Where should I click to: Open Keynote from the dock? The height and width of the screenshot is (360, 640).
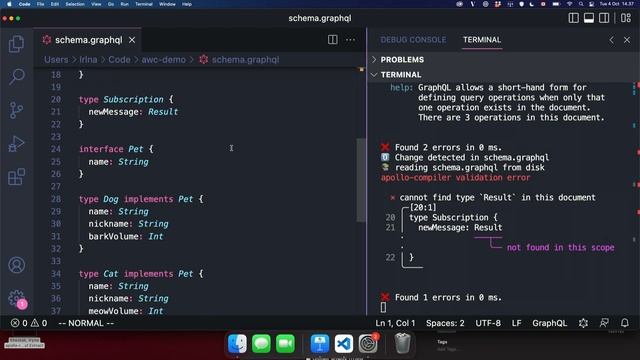coord(320,343)
